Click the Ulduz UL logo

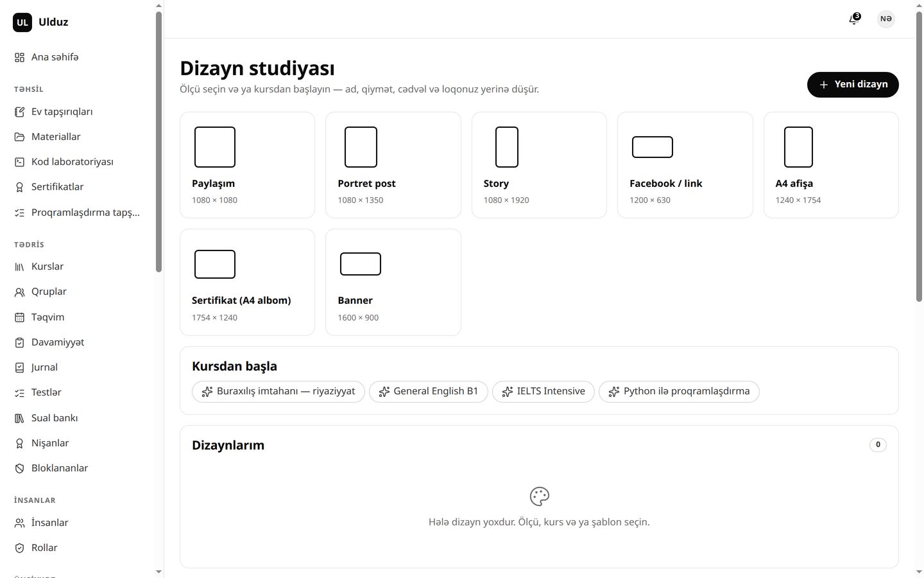click(x=22, y=22)
